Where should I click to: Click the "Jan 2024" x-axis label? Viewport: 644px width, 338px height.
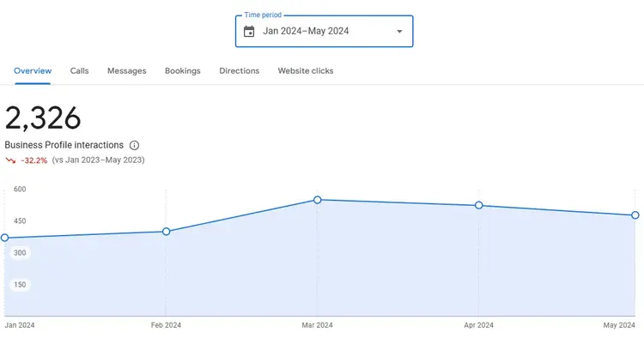(20, 325)
